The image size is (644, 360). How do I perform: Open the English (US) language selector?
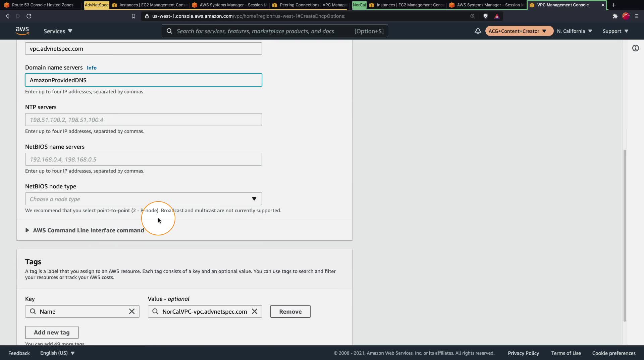click(57, 353)
